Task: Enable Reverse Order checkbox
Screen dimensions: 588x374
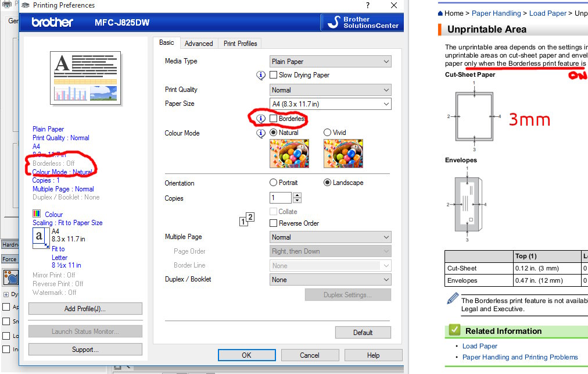Action: click(x=274, y=223)
